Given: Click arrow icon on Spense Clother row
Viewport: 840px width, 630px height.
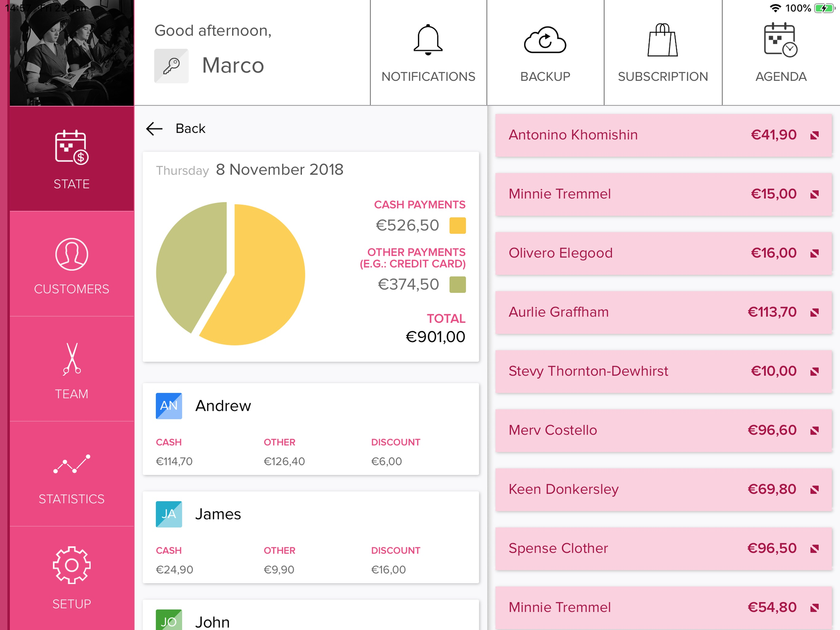Looking at the screenshot, I should 814,549.
